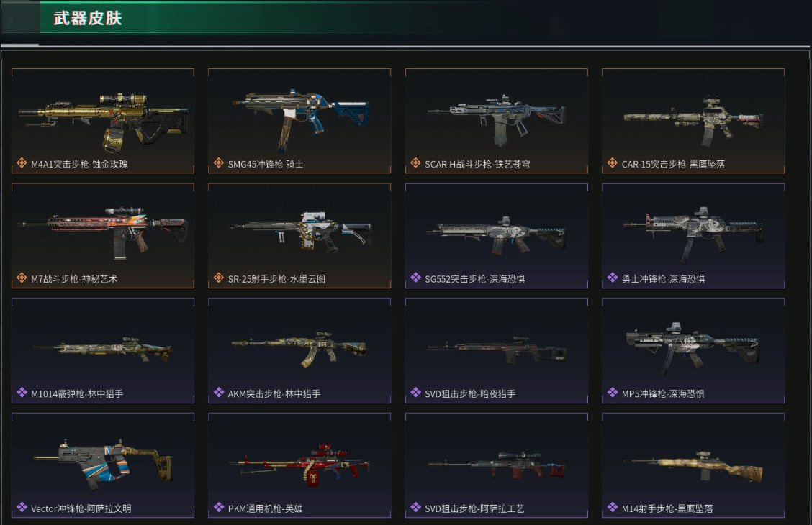Choose the SCAR-H战斗步枪-铁艺苍穹 skin
This screenshot has height=525, width=812.
(496, 121)
